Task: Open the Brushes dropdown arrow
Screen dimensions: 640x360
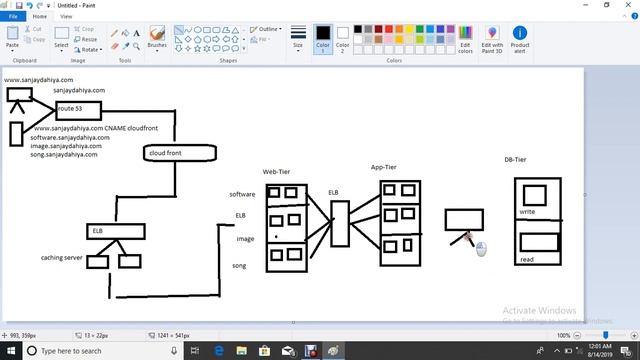Action: [x=157, y=51]
